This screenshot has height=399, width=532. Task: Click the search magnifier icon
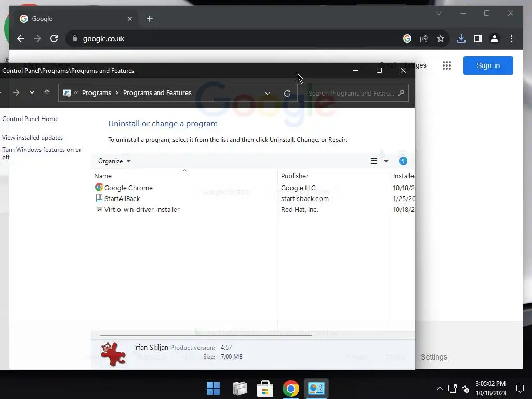point(401,92)
